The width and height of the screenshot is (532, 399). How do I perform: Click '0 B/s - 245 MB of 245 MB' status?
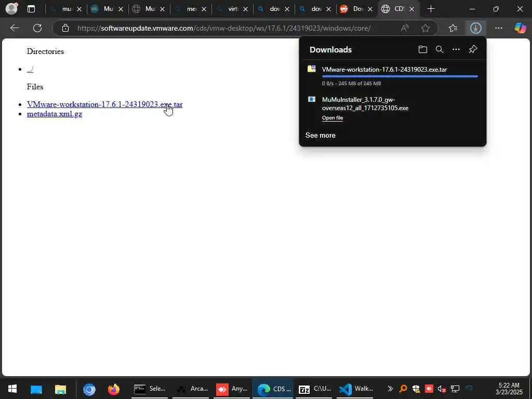click(352, 84)
